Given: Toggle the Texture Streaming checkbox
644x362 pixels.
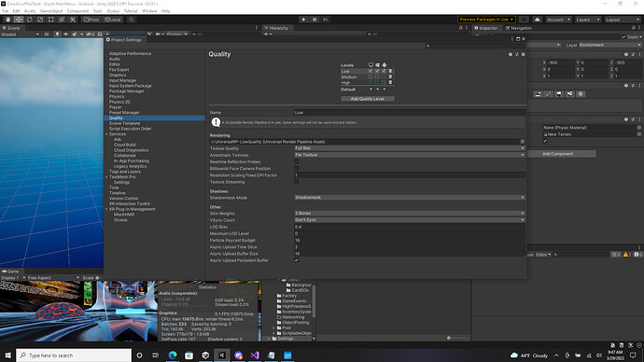Looking at the screenshot, I should coord(296,182).
